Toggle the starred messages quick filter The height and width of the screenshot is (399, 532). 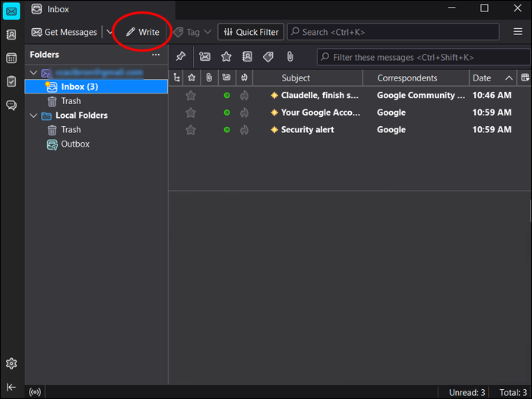(x=226, y=57)
